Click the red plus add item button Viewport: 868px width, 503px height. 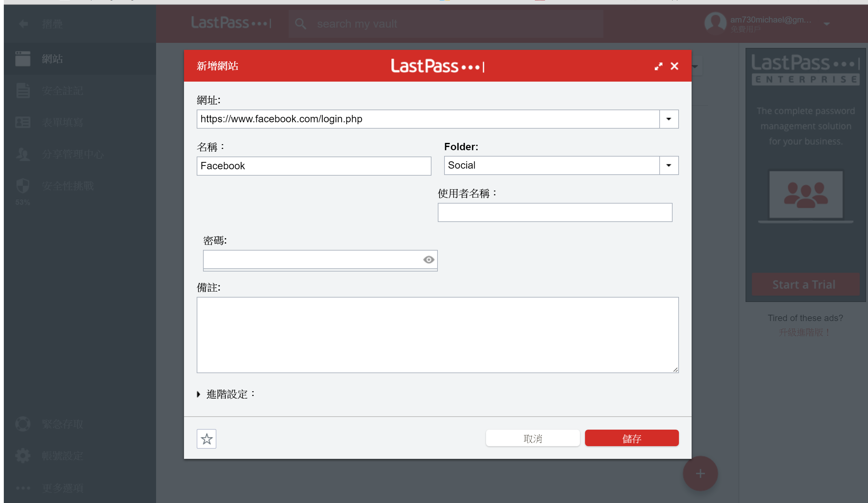coord(700,473)
